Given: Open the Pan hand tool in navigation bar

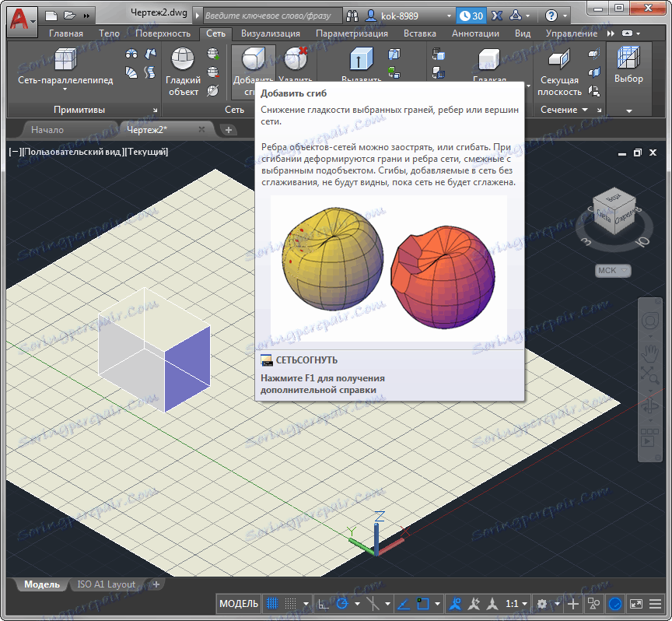Looking at the screenshot, I should point(649,354).
